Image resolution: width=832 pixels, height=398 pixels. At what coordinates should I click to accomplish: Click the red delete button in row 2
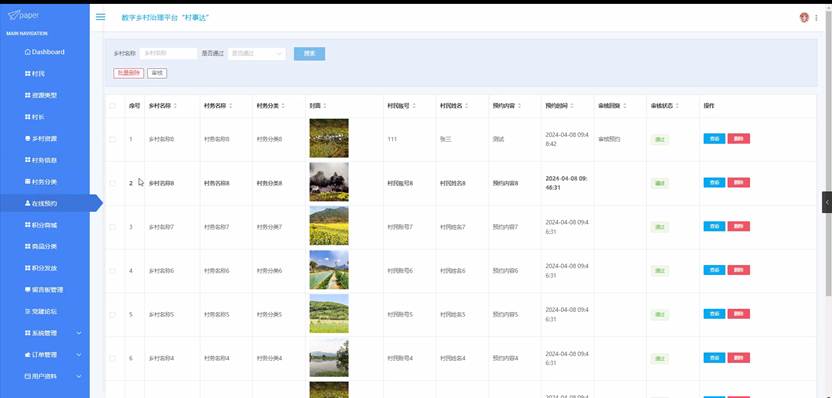coord(739,183)
